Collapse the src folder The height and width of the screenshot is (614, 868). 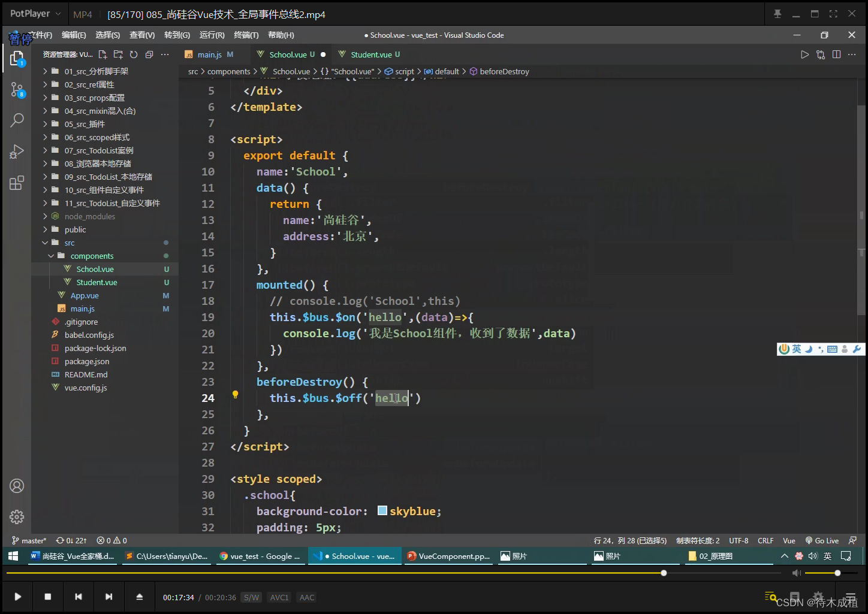coord(70,243)
